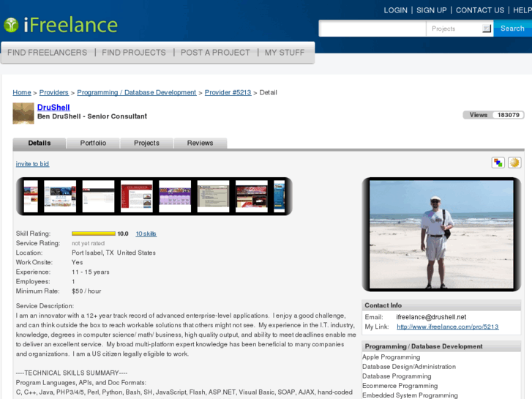The width and height of the screenshot is (532, 399).
Task: Go to Programming / Database Development breadcrumb
Action: (x=136, y=92)
